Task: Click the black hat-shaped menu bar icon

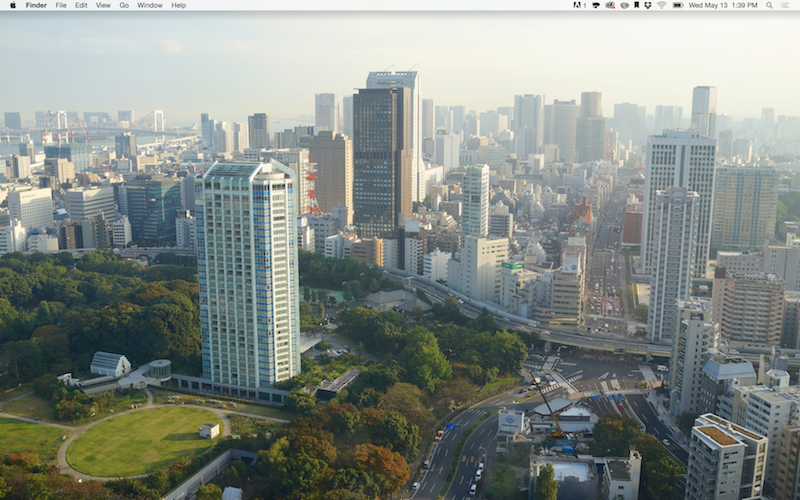Action: [x=596, y=5]
